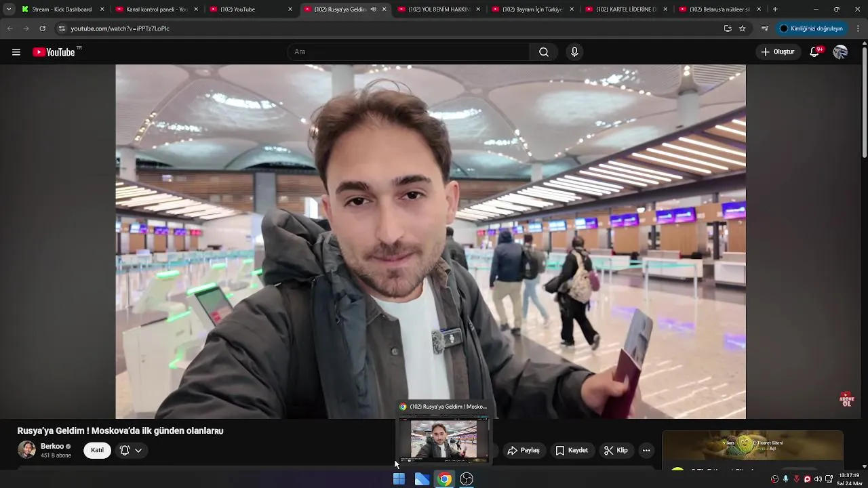The height and width of the screenshot is (488, 868).
Task: Open the more actions three-dot button
Action: 646,450
